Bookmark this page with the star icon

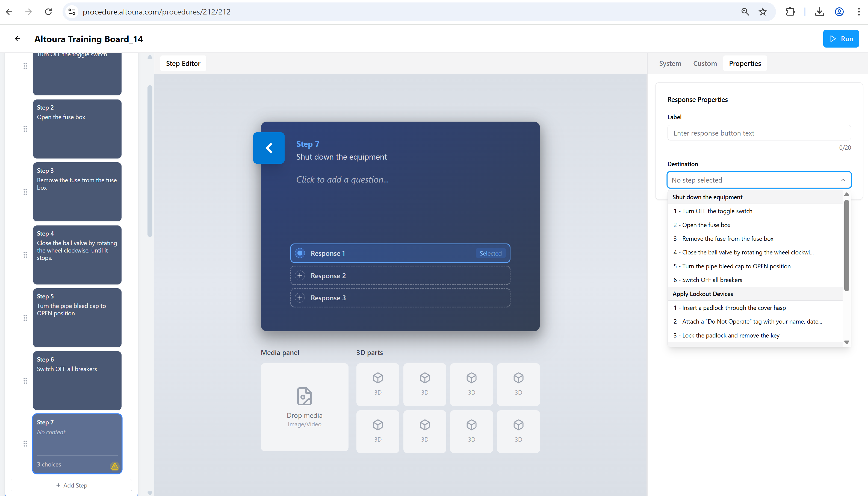[x=763, y=12]
